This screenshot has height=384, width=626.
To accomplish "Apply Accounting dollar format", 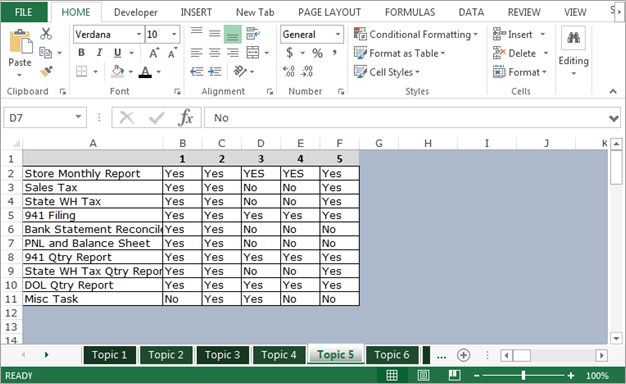I will point(289,53).
